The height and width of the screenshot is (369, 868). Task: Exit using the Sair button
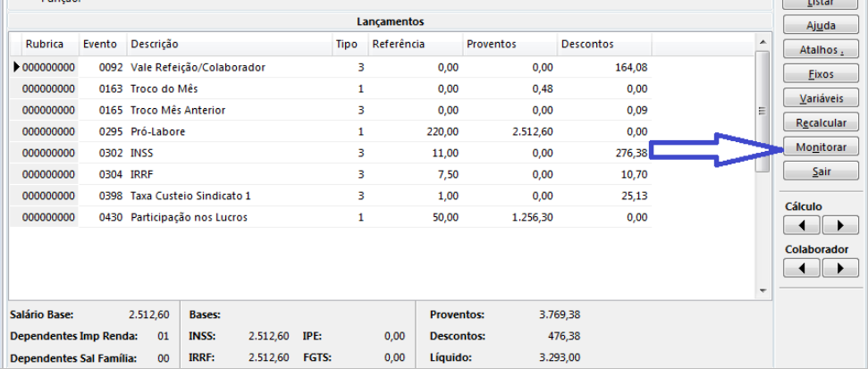821,171
